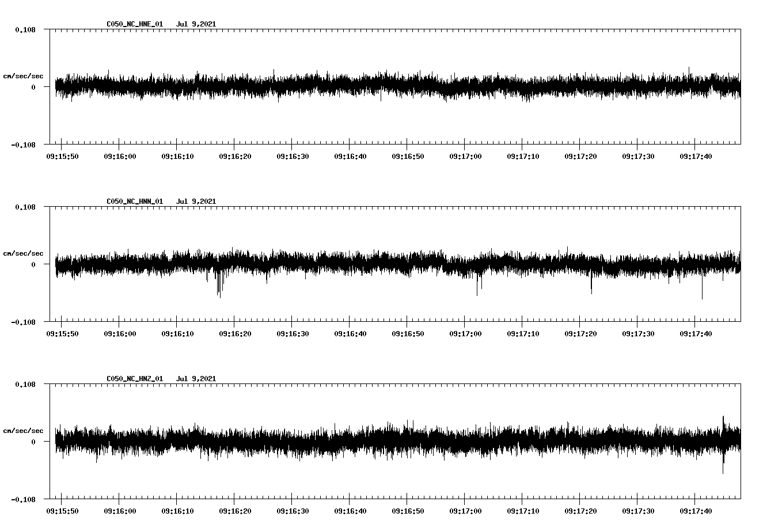This screenshot has height=532, width=782.
Task: Click the zero axis label of HNE plot
Action: coord(33,88)
